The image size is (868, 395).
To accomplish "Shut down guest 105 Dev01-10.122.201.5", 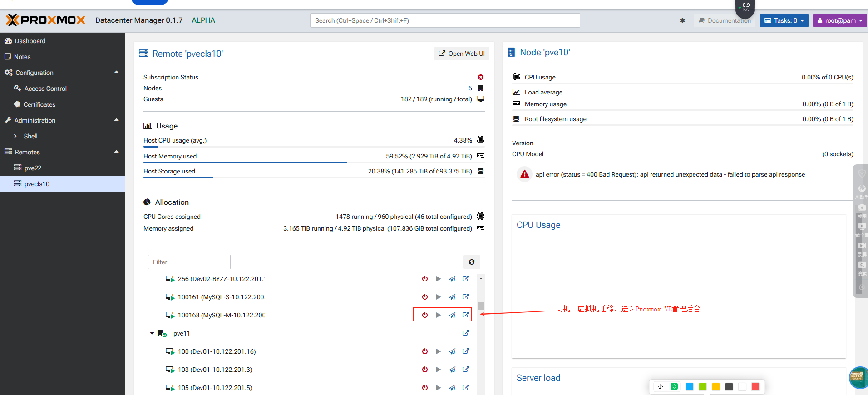I will 425,388.
